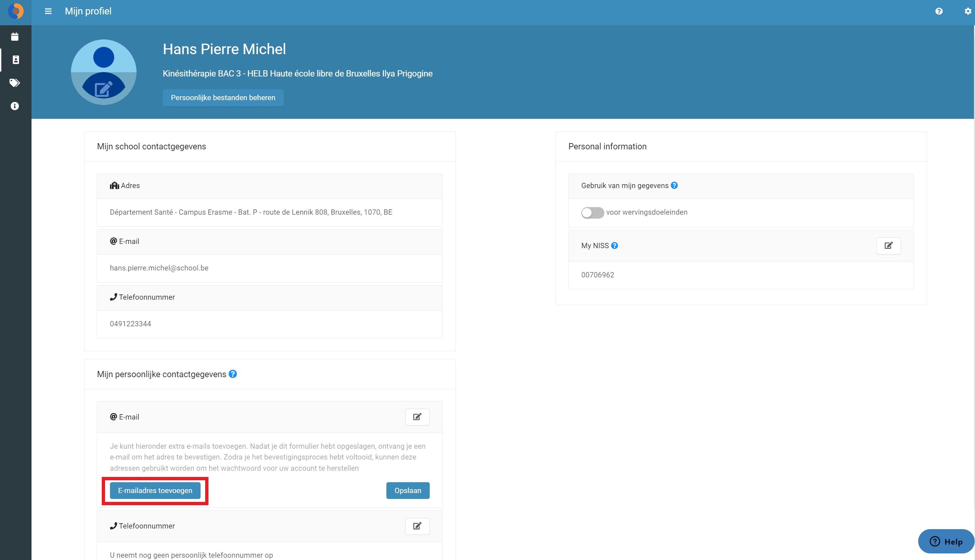Screen dimensions: 975x560
Task: Click help icon next to Gebruik van mijn gegevens
Action: [674, 185]
